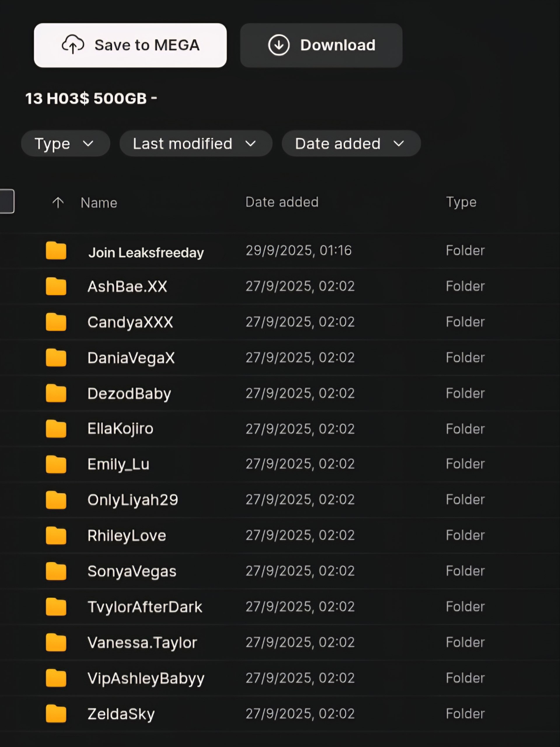Click the Type column header
Image resolution: width=560 pixels, height=747 pixels.
(x=461, y=202)
